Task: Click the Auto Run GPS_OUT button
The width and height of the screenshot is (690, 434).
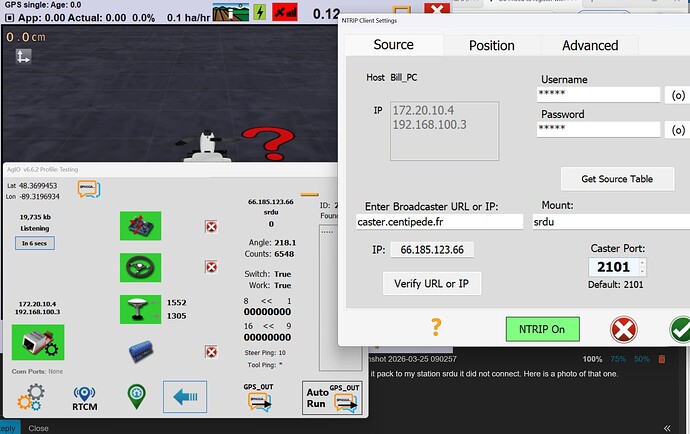Action: pos(332,398)
